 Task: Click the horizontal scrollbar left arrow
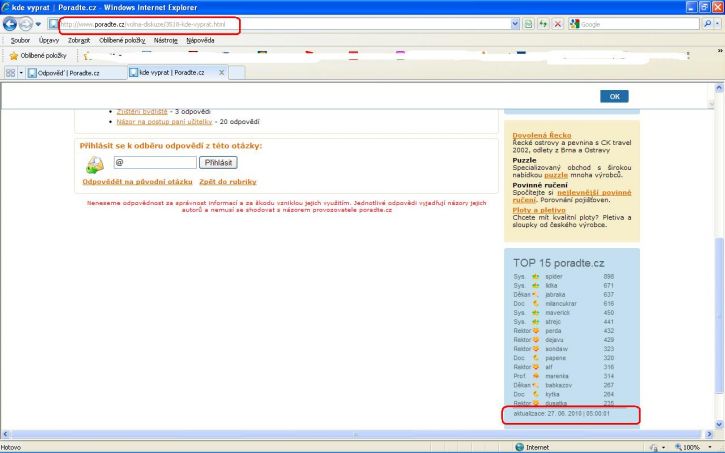pyautogui.click(x=6, y=434)
